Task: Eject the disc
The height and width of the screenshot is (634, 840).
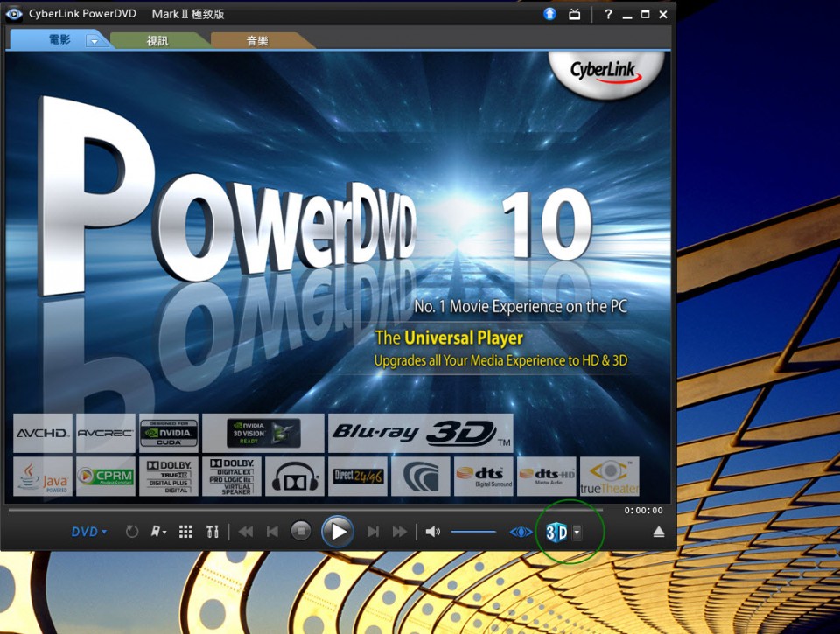Action: (x=659, y=532)
